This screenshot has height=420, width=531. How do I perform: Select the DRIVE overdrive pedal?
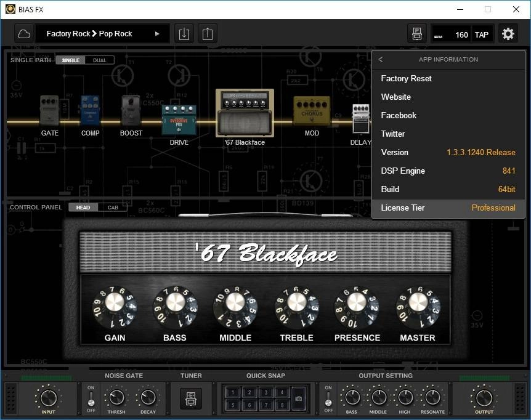[x=179, y=120]
